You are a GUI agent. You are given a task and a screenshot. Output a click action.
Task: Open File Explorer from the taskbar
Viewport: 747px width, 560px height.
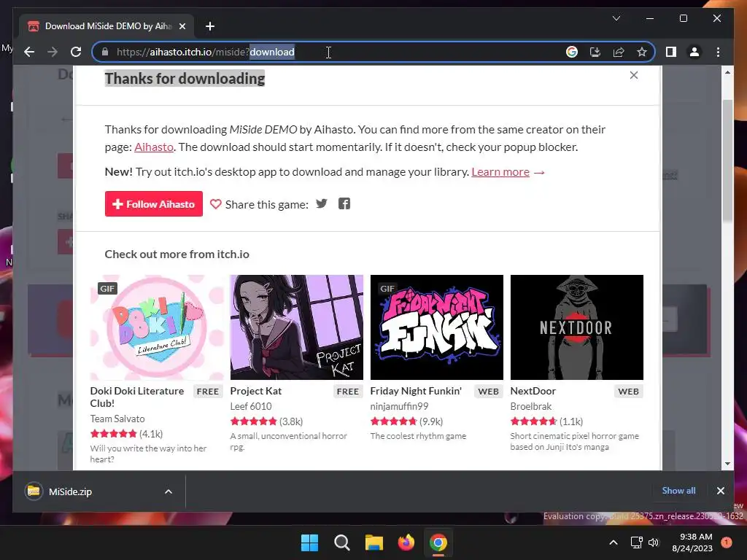coord(374,542)
